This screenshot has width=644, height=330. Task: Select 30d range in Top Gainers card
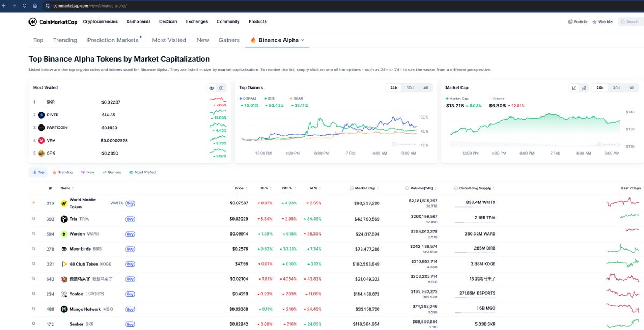click(x=409, y=88)
